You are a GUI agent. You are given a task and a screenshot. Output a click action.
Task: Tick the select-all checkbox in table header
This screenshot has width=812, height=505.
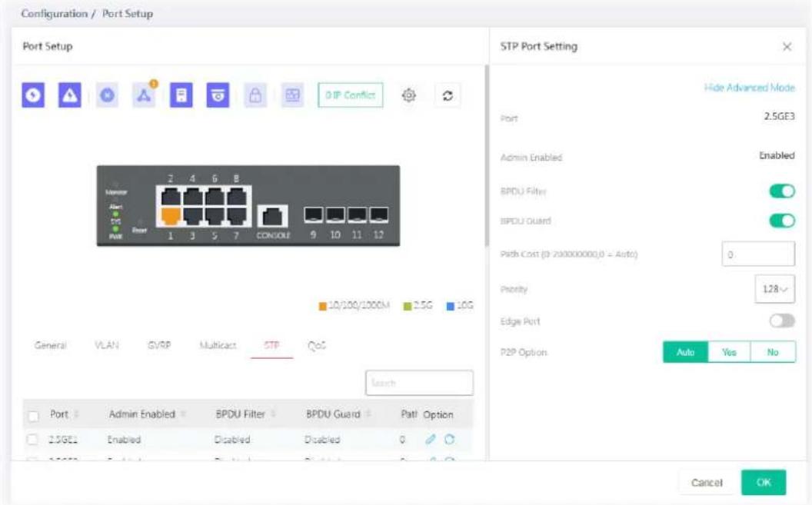click(x=33, y=416)
